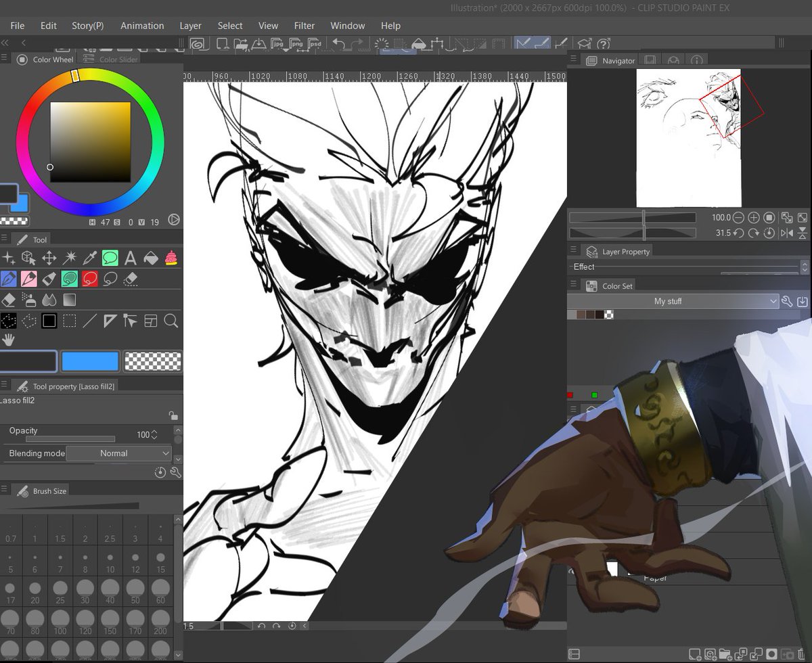This screenshot has height=663, width=812.
Task: Choose brush size 200
Action: pos(160,624)
